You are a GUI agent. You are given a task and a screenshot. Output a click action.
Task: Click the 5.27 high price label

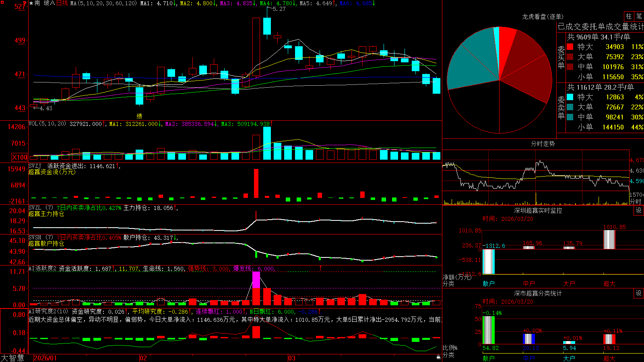tap(279, 9)
